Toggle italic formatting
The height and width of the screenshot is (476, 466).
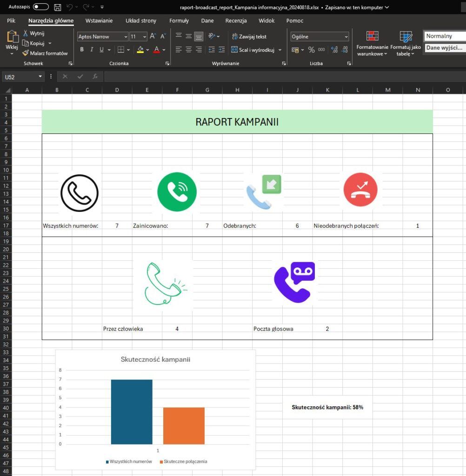pyautogui.click(x=91, y=50)
